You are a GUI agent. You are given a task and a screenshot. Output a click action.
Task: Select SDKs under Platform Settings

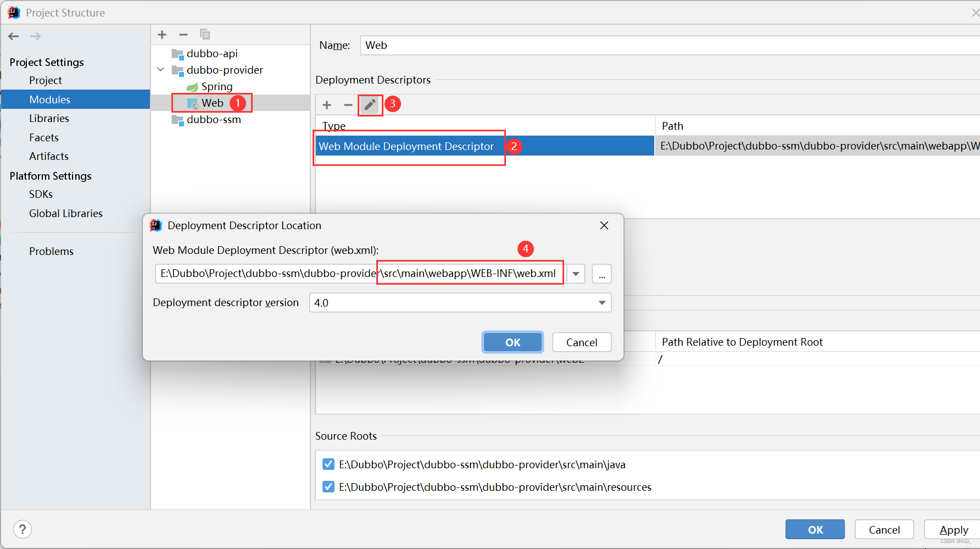click(x=41, y=194)
